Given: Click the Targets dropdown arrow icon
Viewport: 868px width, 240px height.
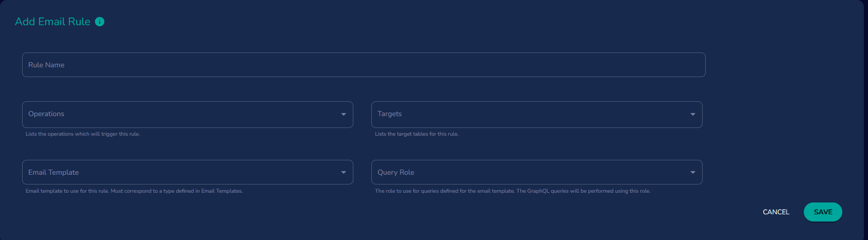Looking at the screenshot, I should (x=693, y=114).
